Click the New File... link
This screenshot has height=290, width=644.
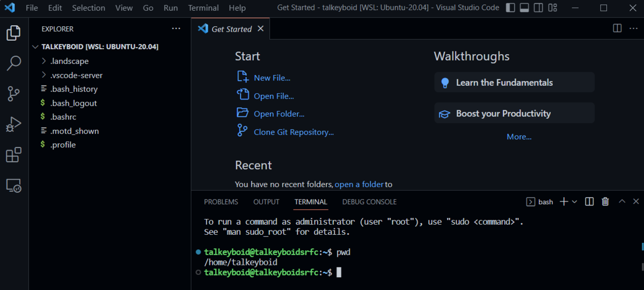(272, 78)
